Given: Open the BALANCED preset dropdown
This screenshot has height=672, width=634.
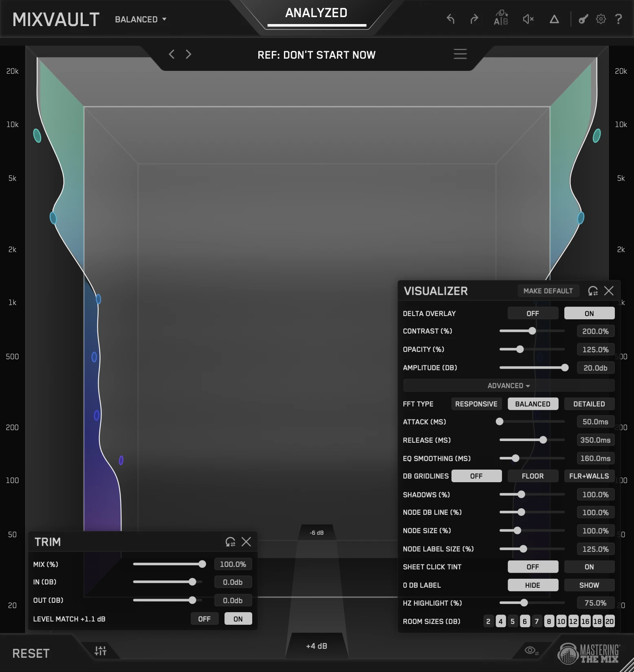Looking at the screenshot, I should click(141, 20).
